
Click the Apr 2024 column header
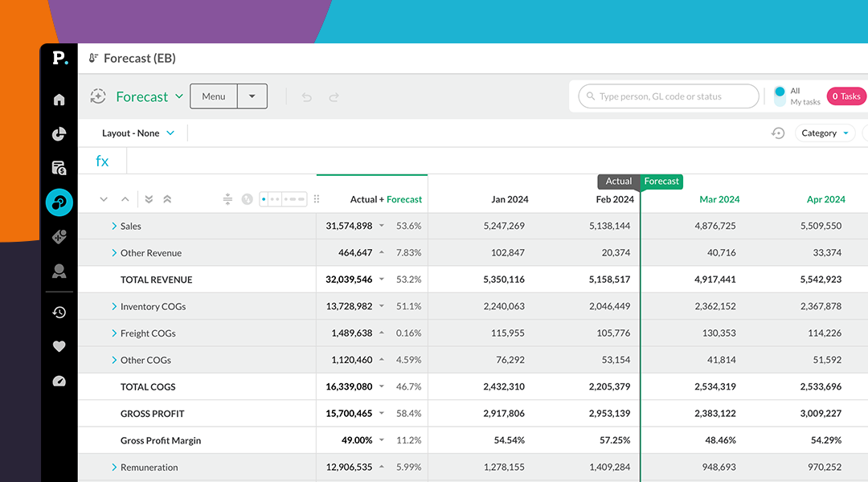(x=826, y=199)
